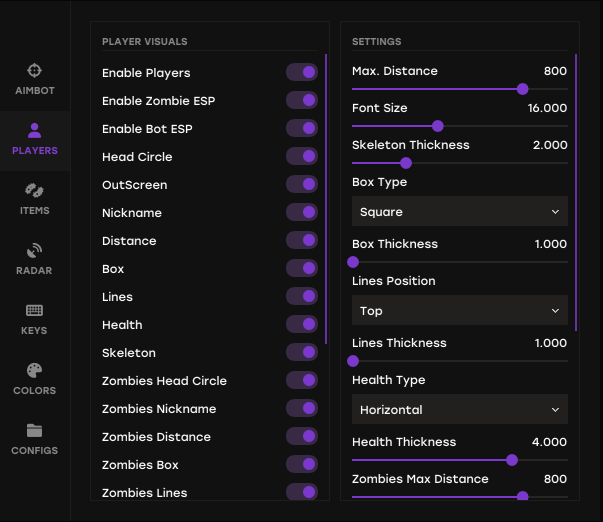Expand the Lines Position dropdown showing Top

coord(460,310)
